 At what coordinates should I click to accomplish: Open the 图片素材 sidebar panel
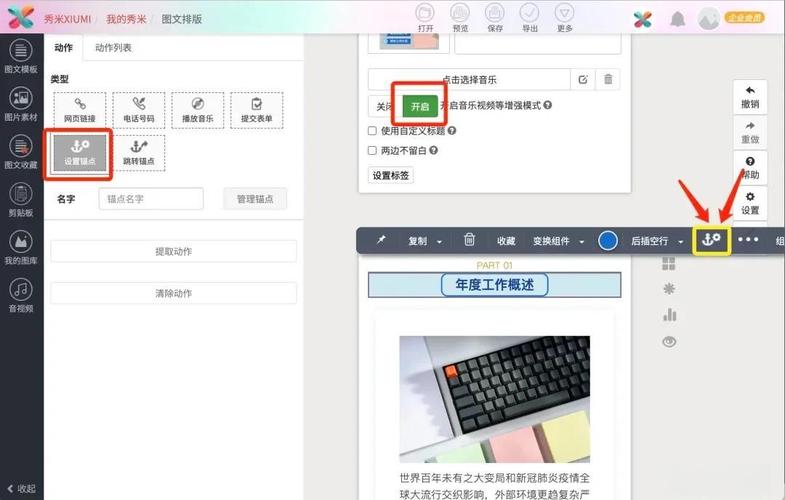click(x=21, y=104)
